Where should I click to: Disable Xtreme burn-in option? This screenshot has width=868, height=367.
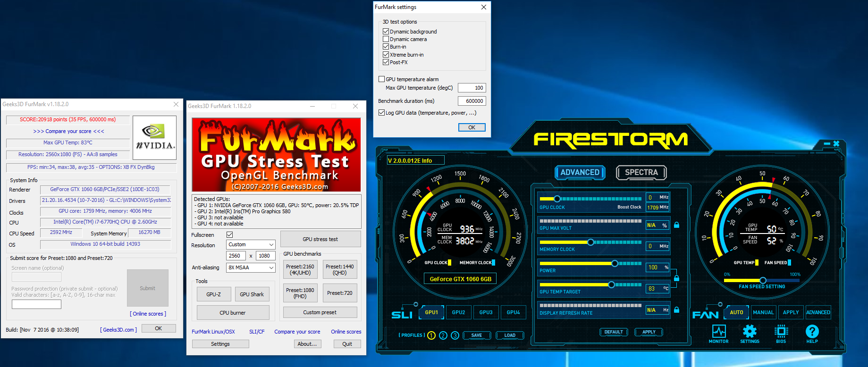click(386, 55)
